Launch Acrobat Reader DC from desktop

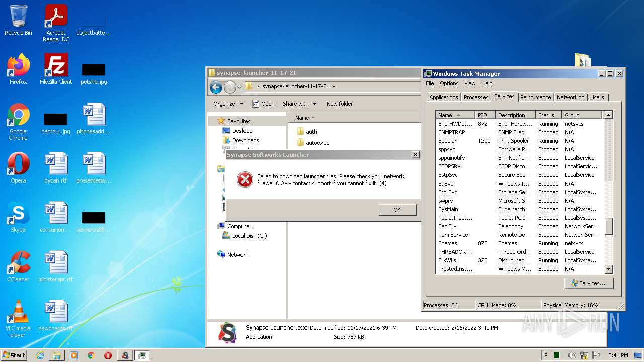point(56,23)
